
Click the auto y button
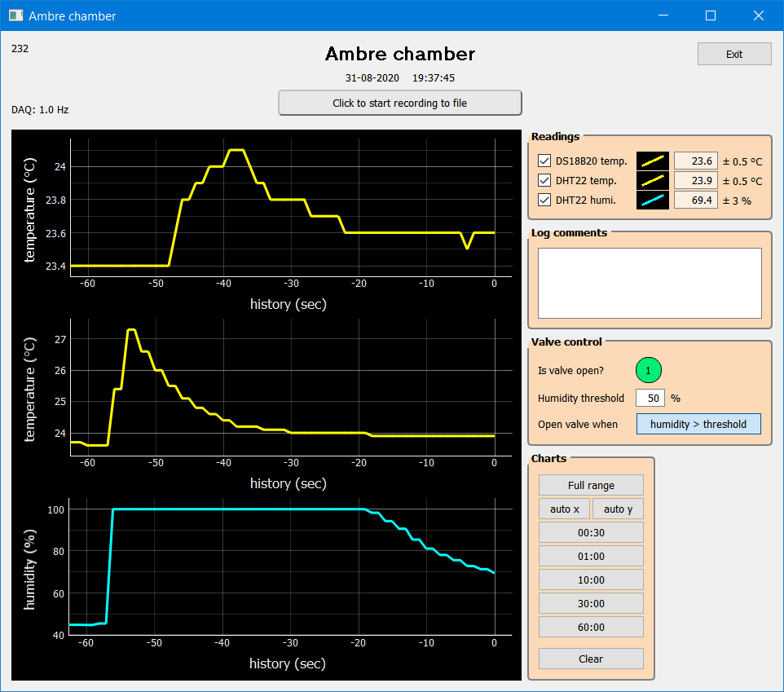[618, 509]
